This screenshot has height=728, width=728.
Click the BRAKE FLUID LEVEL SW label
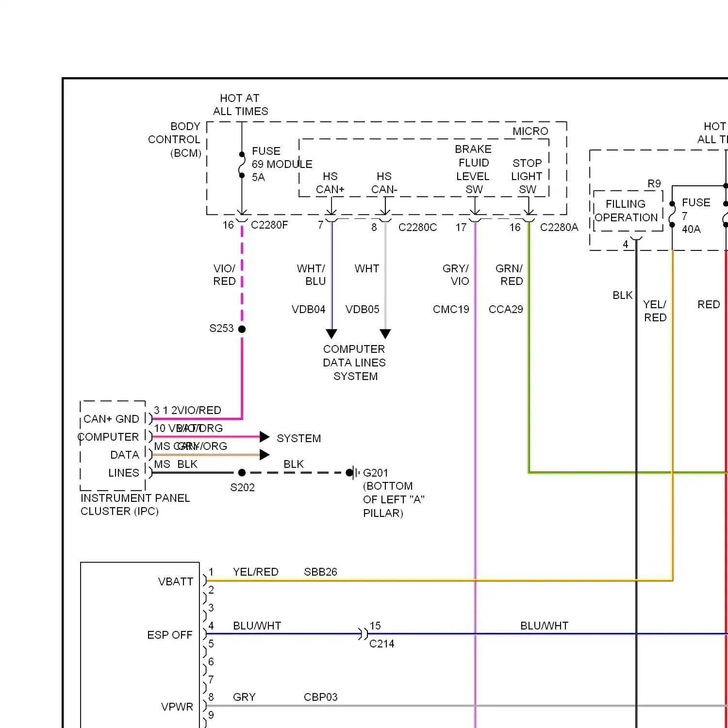tap(473, 169)
